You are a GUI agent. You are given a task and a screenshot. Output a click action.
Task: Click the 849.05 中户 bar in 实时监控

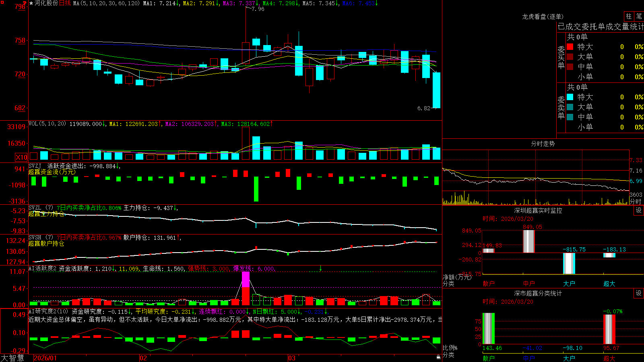coord(529,241)
